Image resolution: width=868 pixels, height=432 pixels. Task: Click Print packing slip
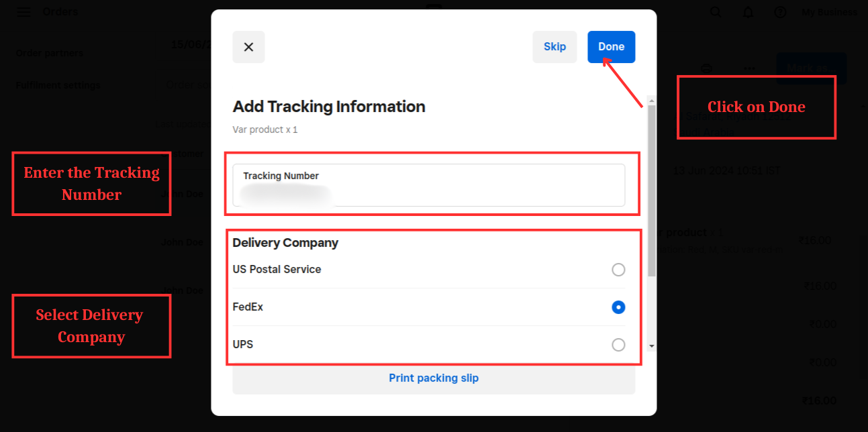pyautogui.click(x=434, y=378)
